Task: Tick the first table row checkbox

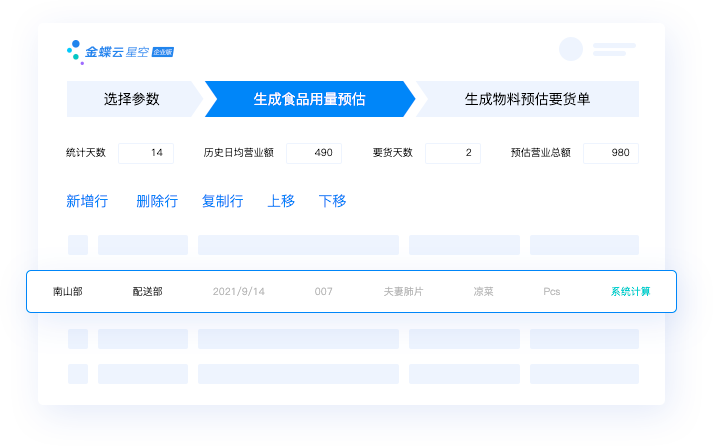Action: (77, 245)
